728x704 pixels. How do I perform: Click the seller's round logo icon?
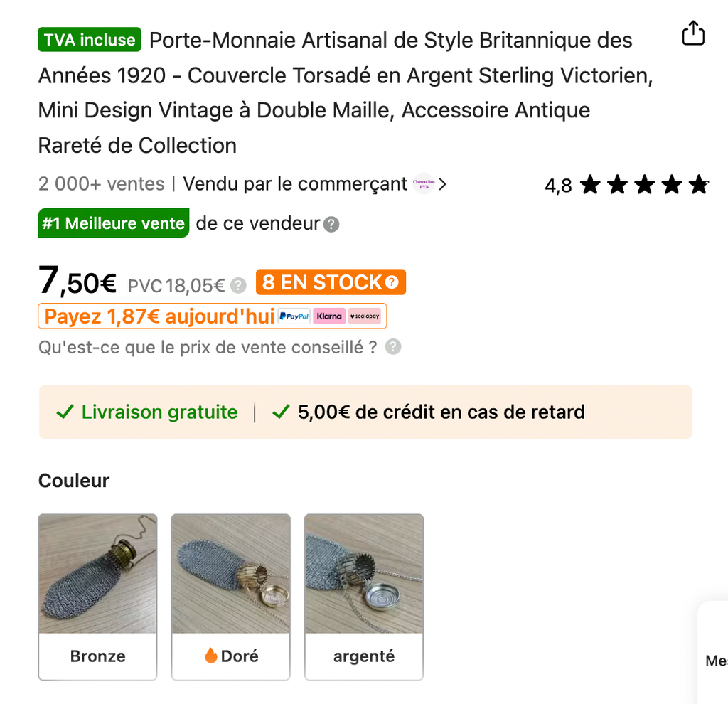[423, 184]
